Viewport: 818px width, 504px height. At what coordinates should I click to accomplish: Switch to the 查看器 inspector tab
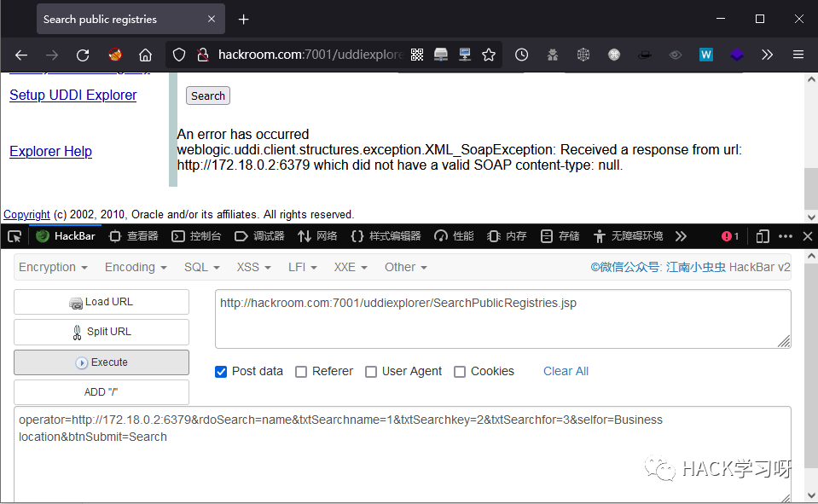134,236
